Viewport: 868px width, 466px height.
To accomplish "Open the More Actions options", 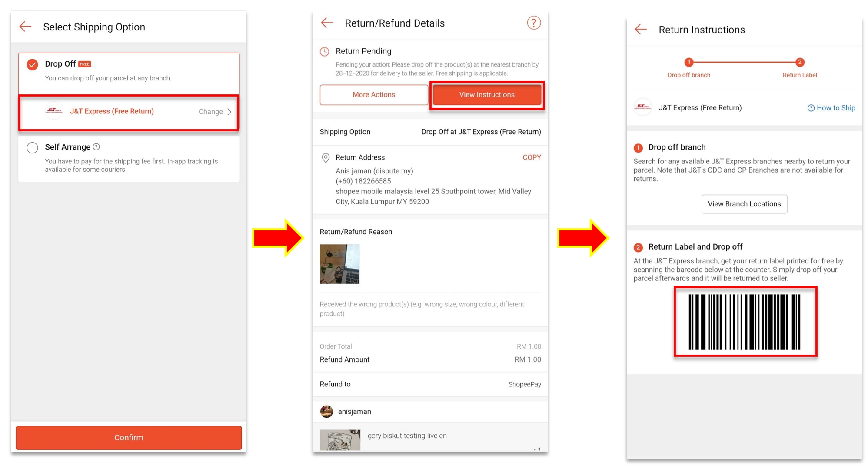I will click(x=374, y=95).
